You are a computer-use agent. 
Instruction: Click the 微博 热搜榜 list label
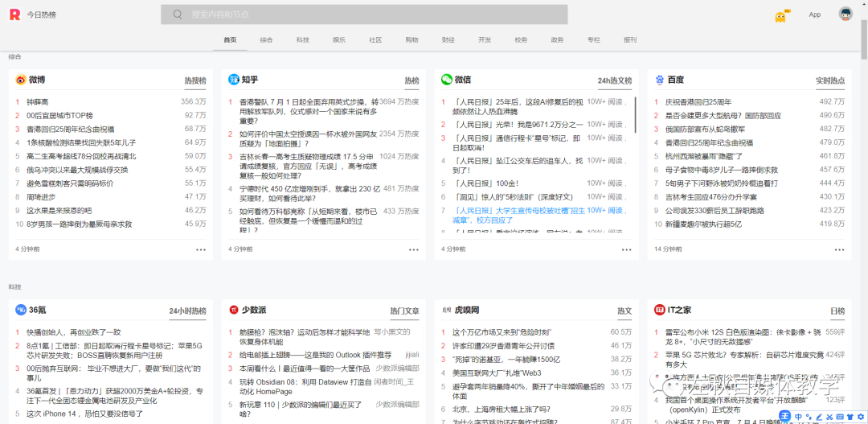point(195,81)
